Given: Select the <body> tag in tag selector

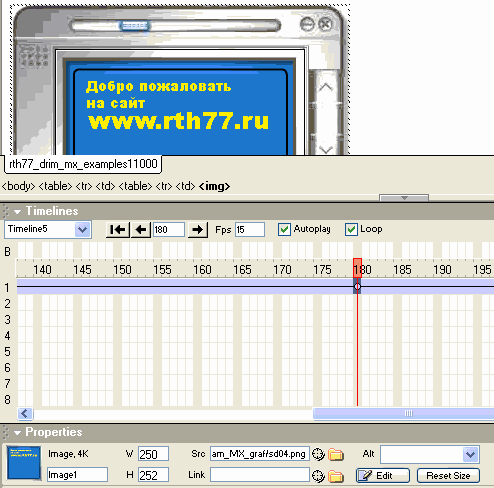Looking at the screenshot, I should click(x=18, y=186).
